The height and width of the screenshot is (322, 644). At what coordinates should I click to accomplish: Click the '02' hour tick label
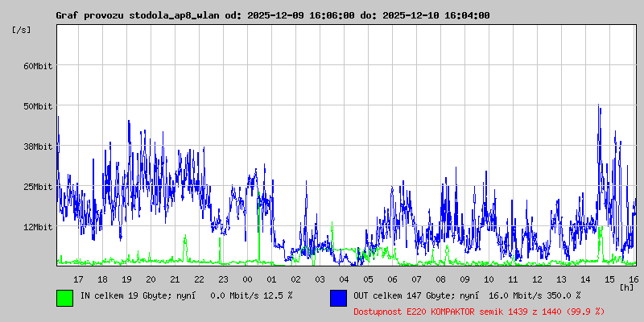(295, 279)
